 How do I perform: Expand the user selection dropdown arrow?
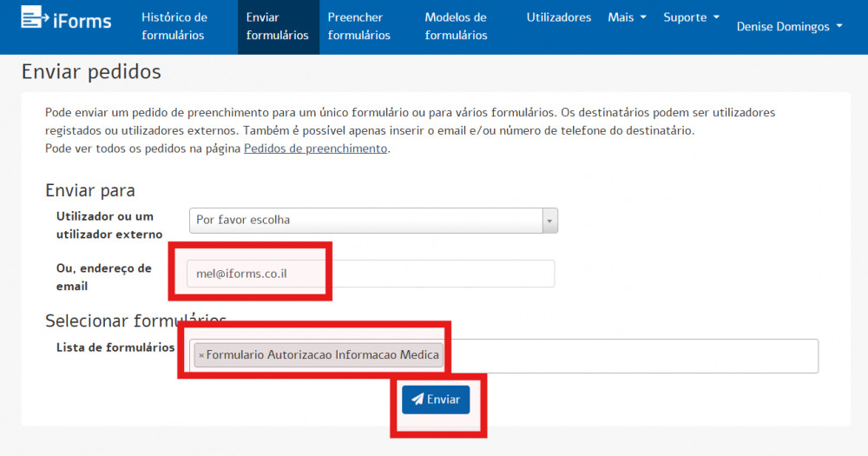click(549, 221)
